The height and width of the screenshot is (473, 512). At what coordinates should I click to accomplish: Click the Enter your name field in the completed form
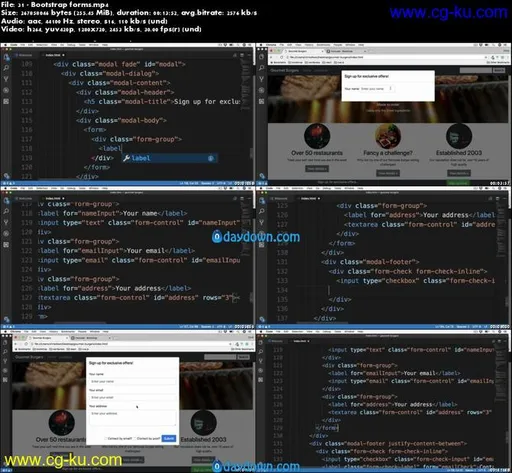click(x=132, y=381)
